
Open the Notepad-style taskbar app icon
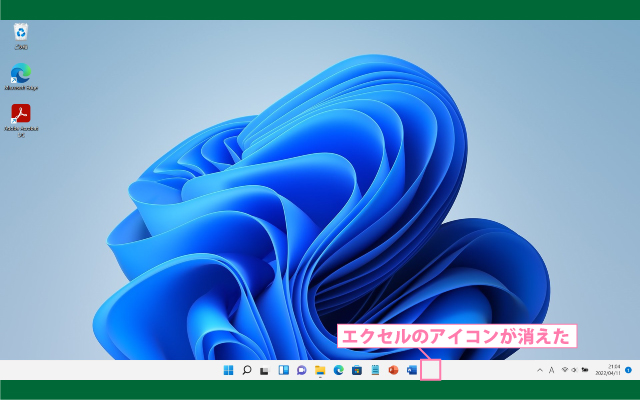tap(375, 370)
